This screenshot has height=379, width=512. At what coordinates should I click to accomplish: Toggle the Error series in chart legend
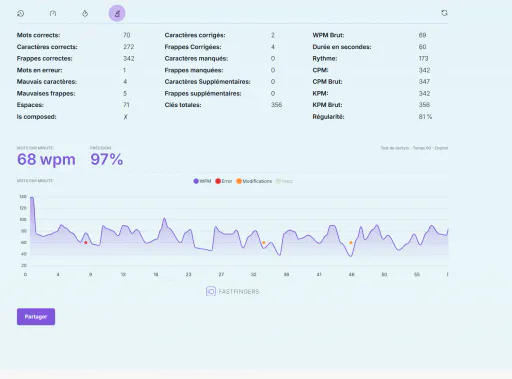(224, 181)
